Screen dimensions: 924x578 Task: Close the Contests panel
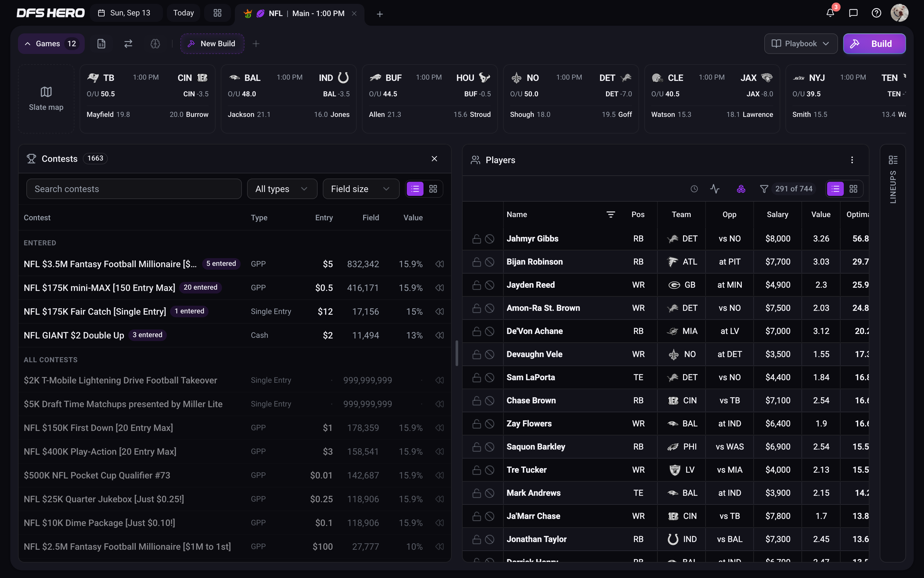coord(434,159)
